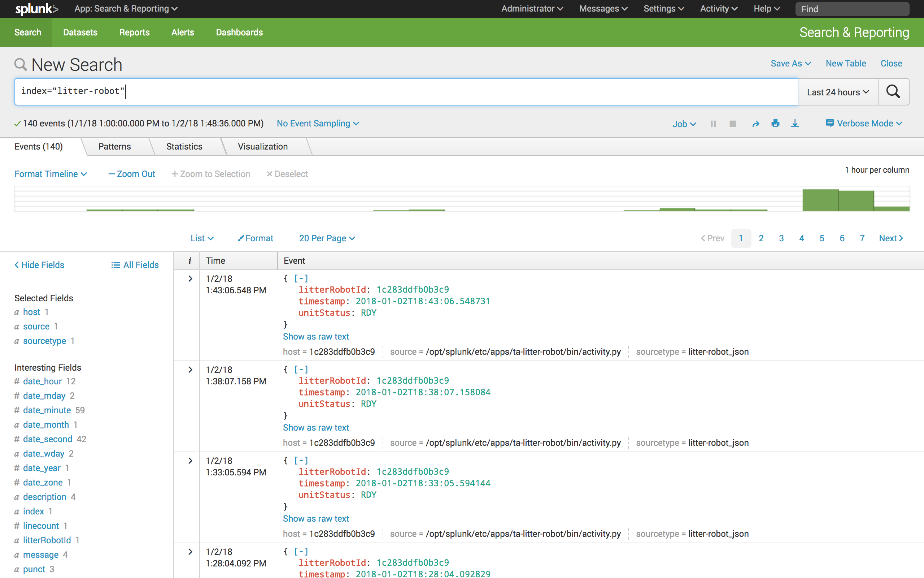Go to results page 7

(862, 238)
